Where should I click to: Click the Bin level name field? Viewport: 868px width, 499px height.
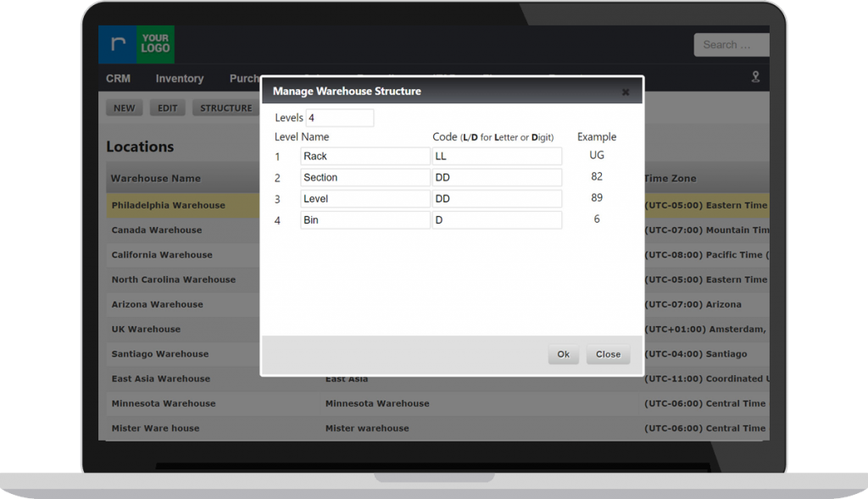(x=364, y=220)
